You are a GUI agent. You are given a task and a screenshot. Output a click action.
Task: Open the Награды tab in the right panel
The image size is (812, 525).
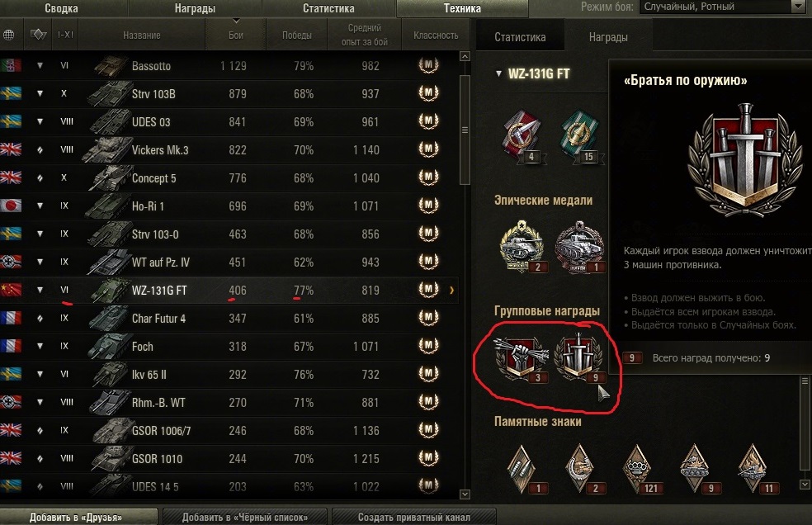coord(608,37)
